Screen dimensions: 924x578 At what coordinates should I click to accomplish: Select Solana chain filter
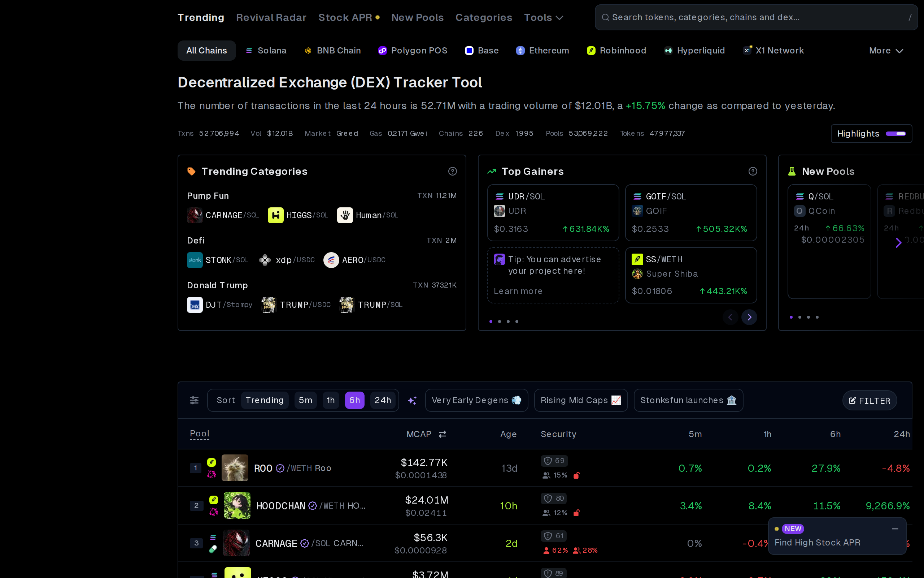tap(266, 51)
